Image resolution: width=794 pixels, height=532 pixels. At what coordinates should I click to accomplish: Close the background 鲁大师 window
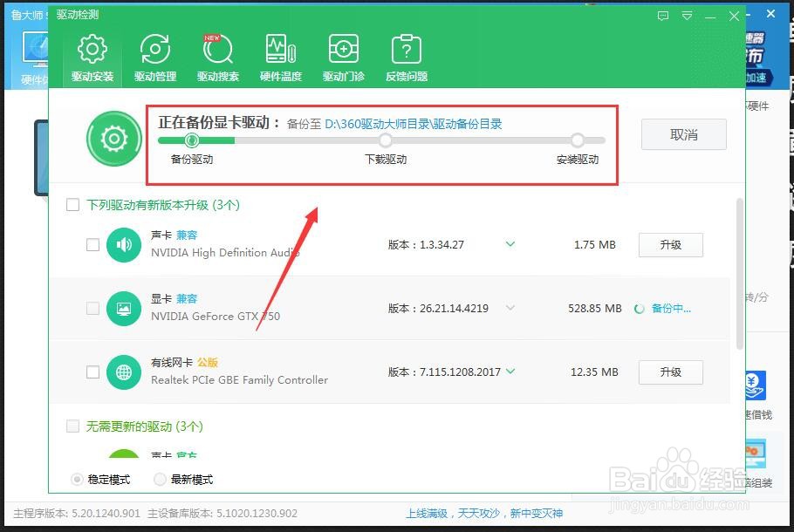tap(770, 14)
